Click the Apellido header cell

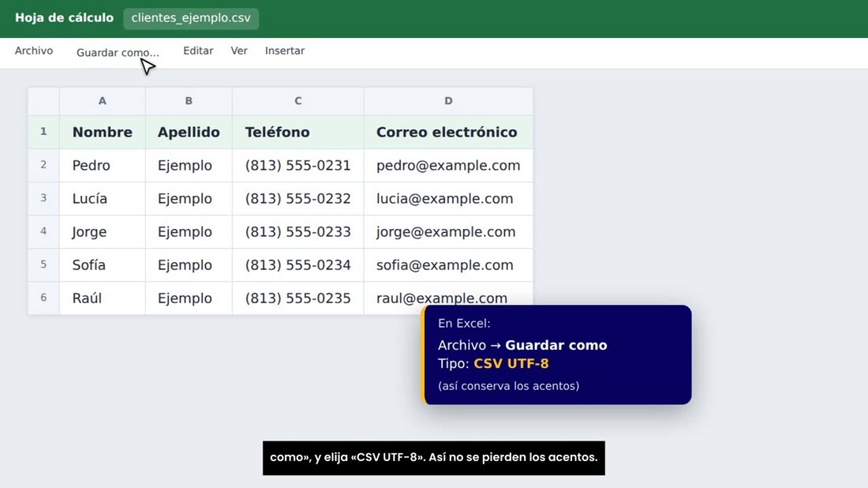point(189,132)
